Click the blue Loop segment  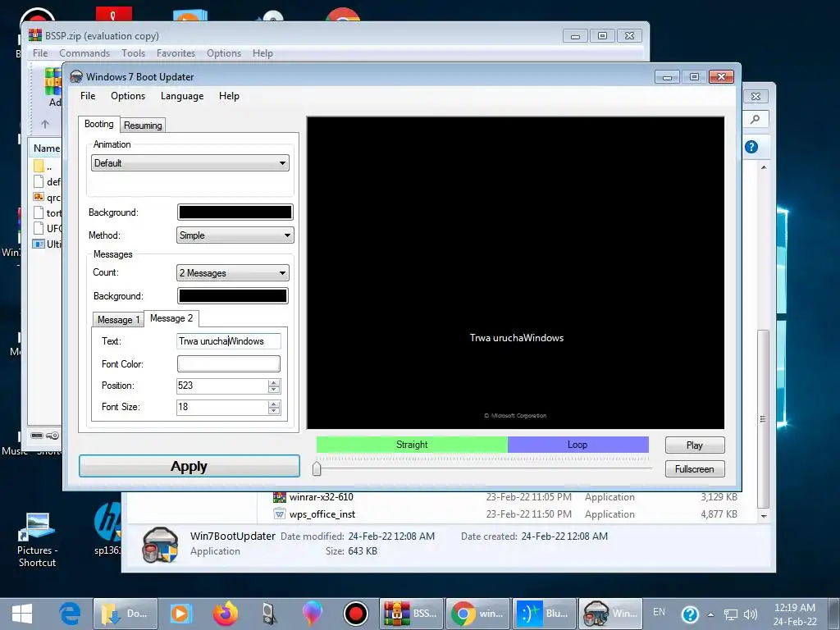578,445
